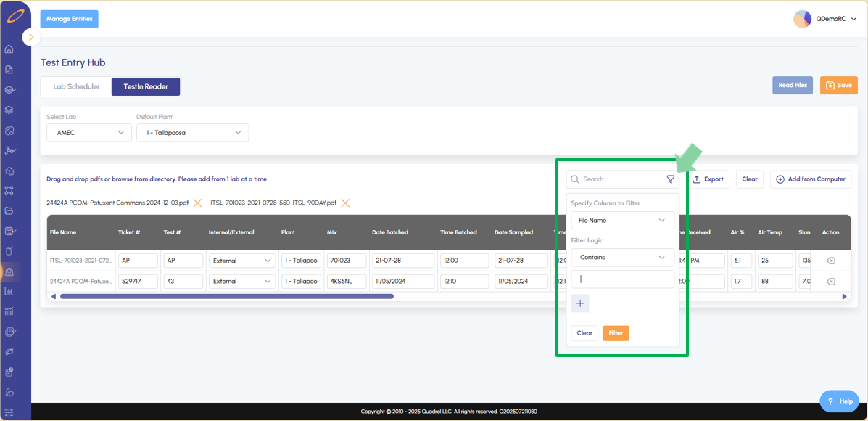Expand the File Name column filter dropdown
Image resolution: width=868 pixels, height=421 pixels.
tap(622, 221)
